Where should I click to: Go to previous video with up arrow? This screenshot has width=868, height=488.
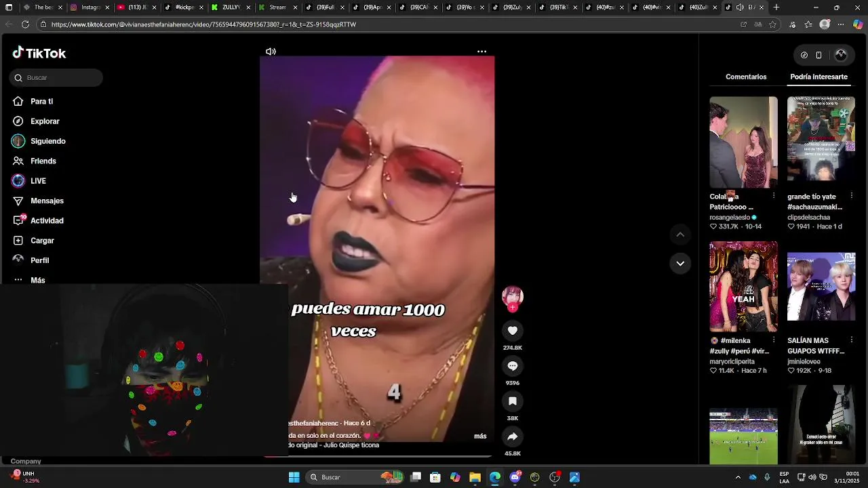(x=680, y=235)
